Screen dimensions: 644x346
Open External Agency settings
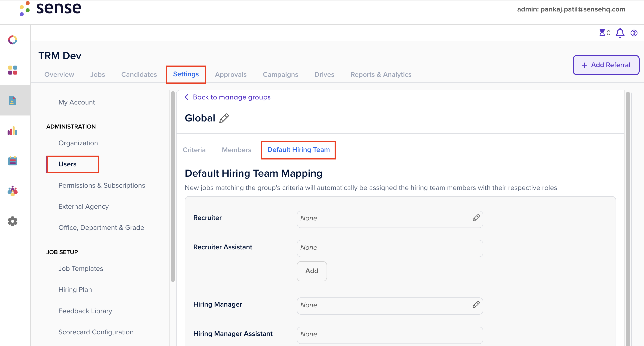(x=84, y=206)
